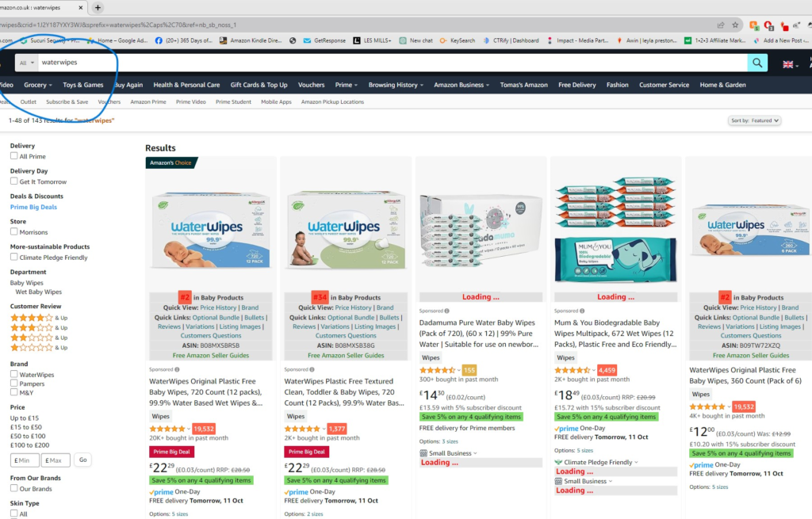This screenshot has height=519, width=812.
Task: Click the GetResponse bookmark icon
Action: (307, 40)
